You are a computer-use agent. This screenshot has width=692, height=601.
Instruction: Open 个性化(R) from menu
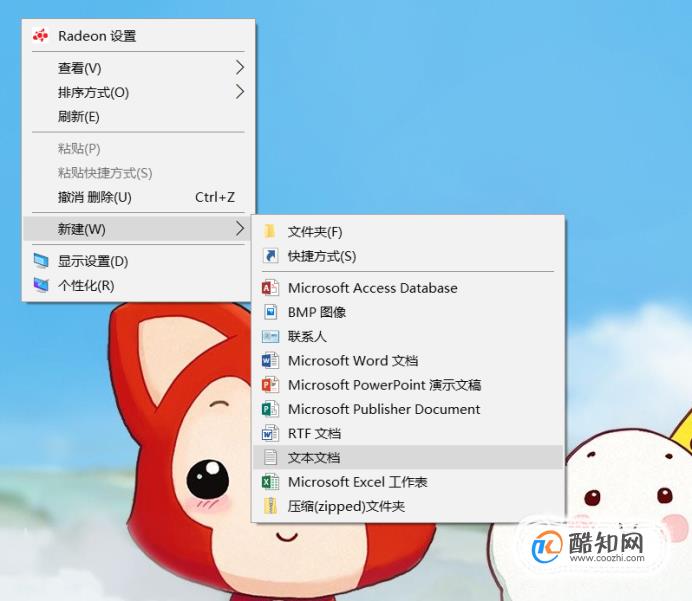(x=138, y=285)
